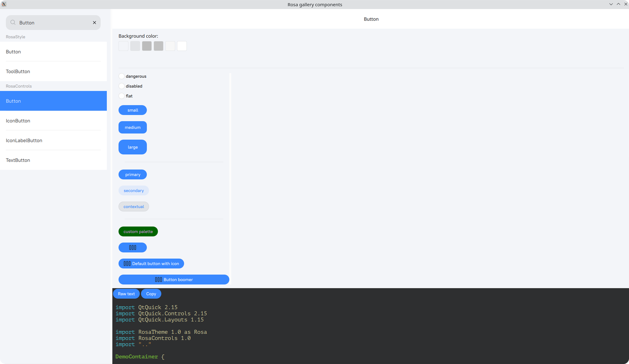Open IconLabelButton in sidebar
Screen dimensions: 629x364
[53, 140]
